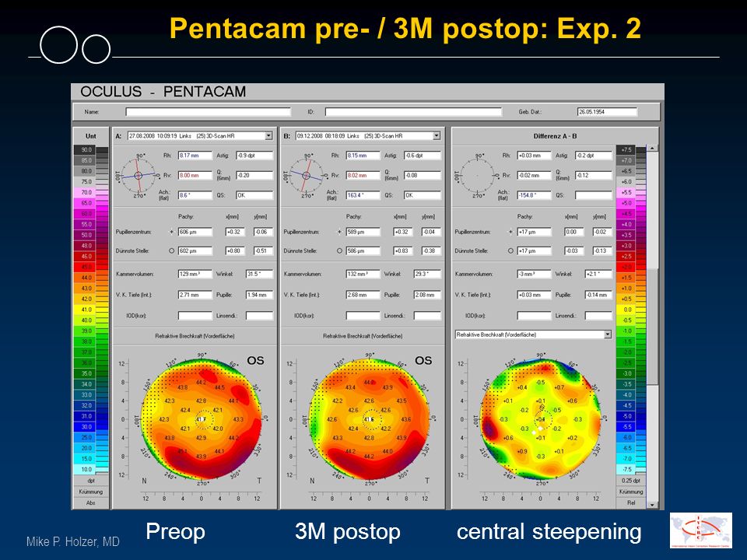Click exam A Rh field 8.17 mm

195,156
